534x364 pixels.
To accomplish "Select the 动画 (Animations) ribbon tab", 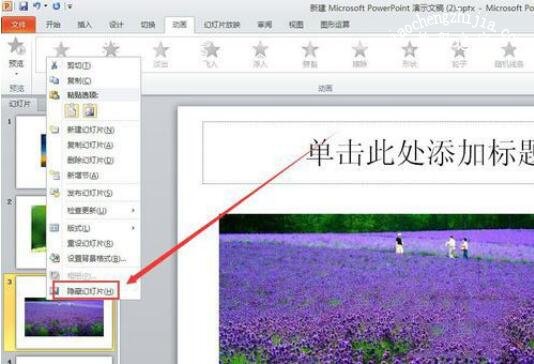I will pyautogui.click(x=179, y=25).
